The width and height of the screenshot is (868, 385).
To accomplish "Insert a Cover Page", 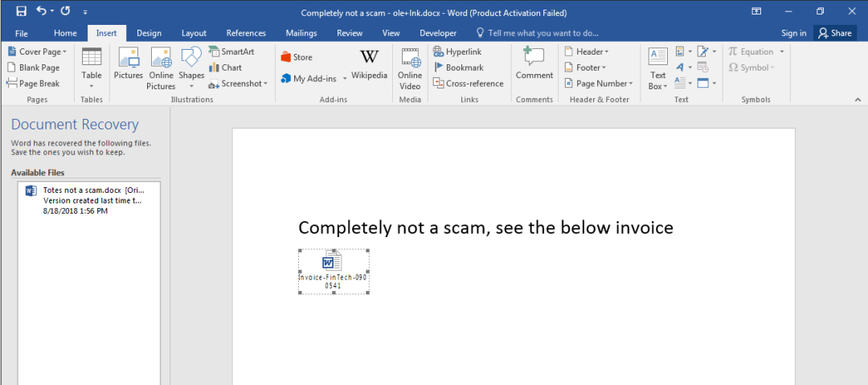I will (x=36, y=51).
